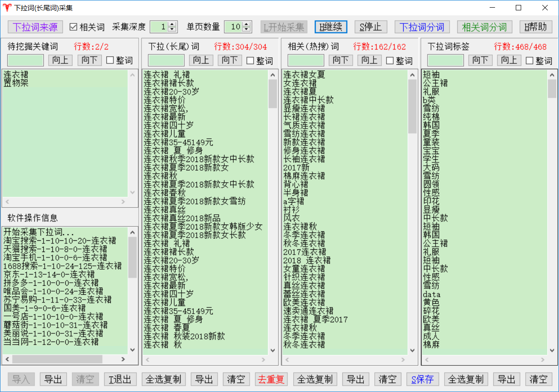The height and width of the screenshot is (392, 559).
Task: Open 相关词分词 segmentation
Action: coord(484,27)
